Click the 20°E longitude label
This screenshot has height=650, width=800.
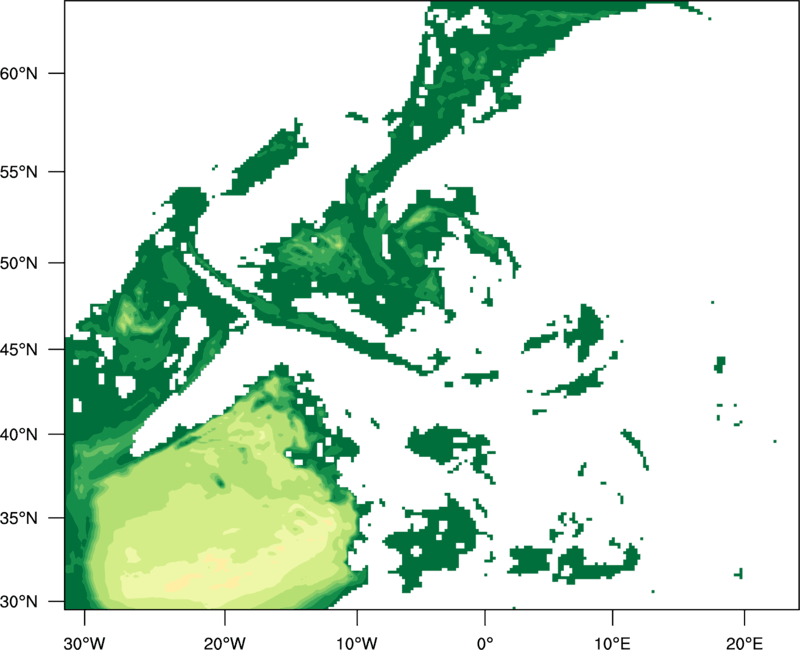click(x=744, y=643)
